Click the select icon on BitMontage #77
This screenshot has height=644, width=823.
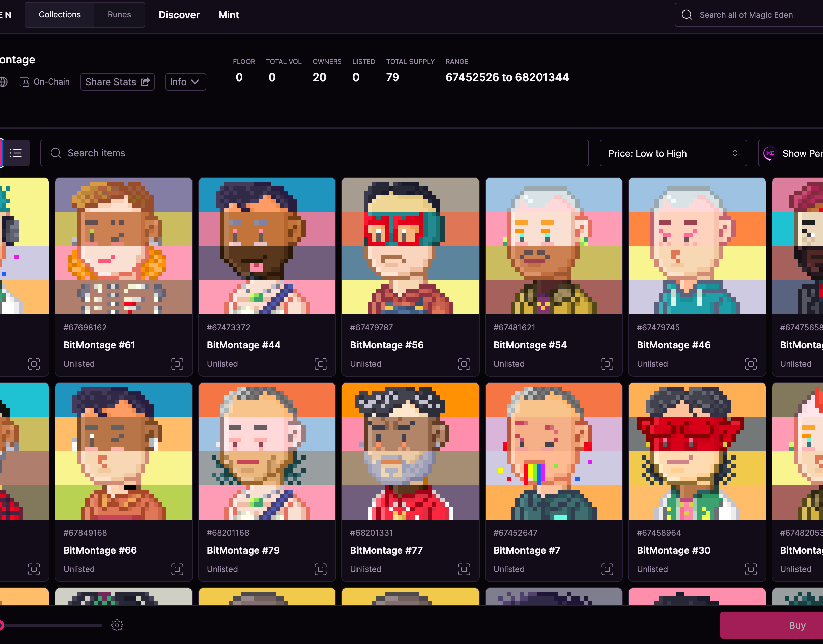[464, 569]
